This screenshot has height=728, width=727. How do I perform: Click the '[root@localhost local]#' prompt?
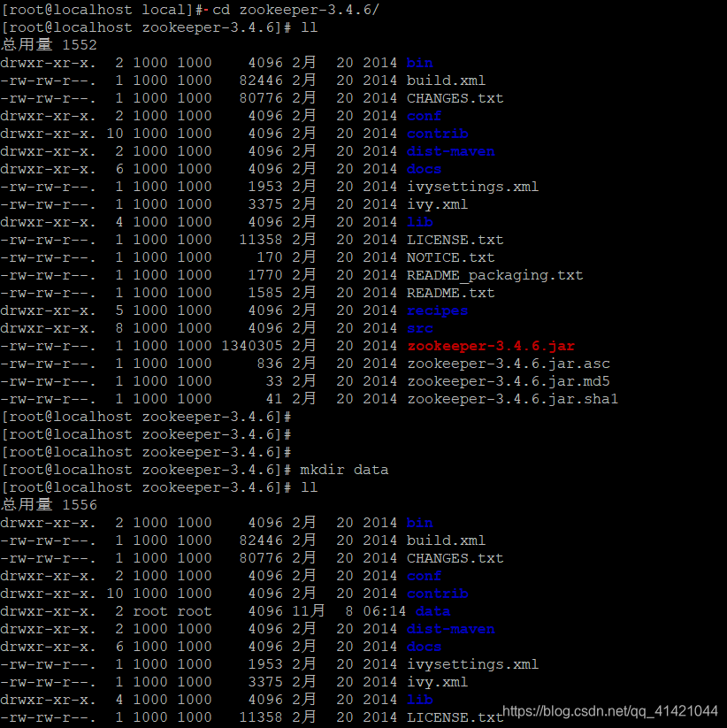pos(103,10)
